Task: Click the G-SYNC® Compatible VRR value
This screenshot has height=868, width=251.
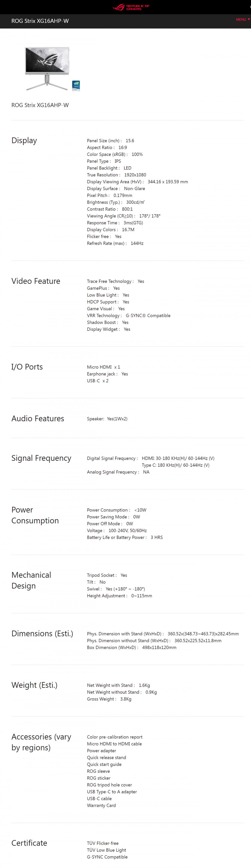Action: (x=148, y=316)
